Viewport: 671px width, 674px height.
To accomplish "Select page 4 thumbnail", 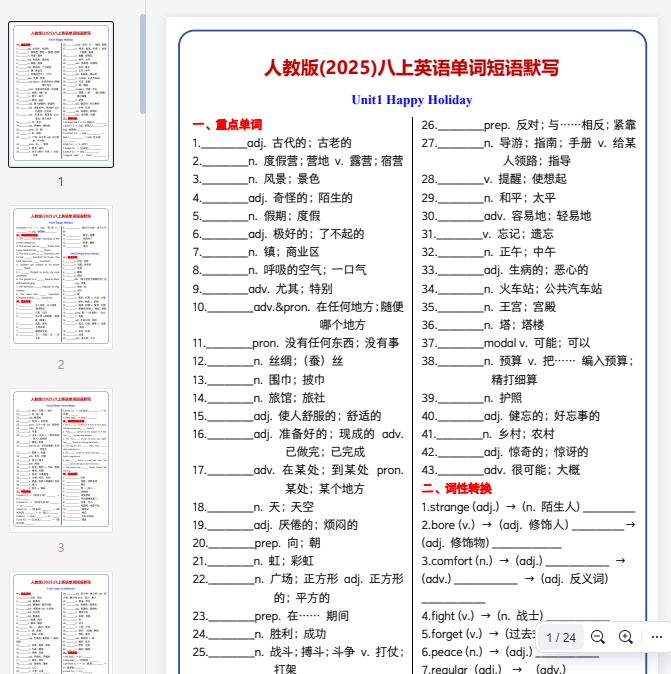I will click(x=61, y=623).
